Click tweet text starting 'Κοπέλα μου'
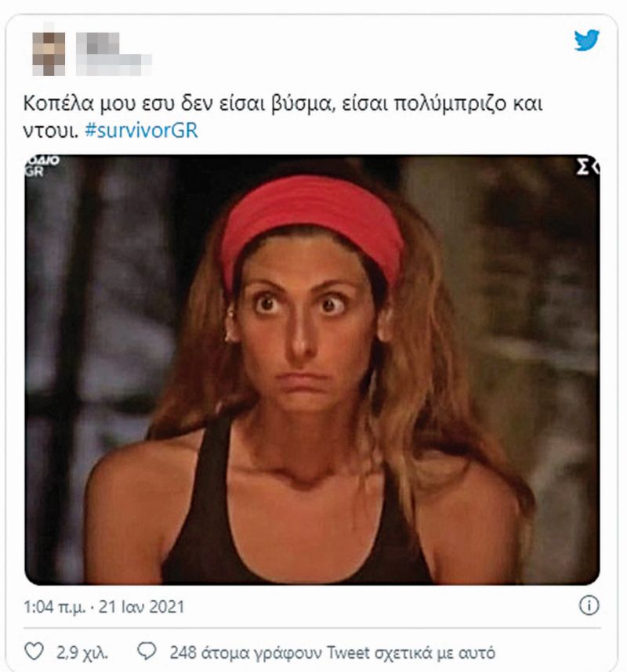This screenshot has width=627, height=672. coord(283,117)
